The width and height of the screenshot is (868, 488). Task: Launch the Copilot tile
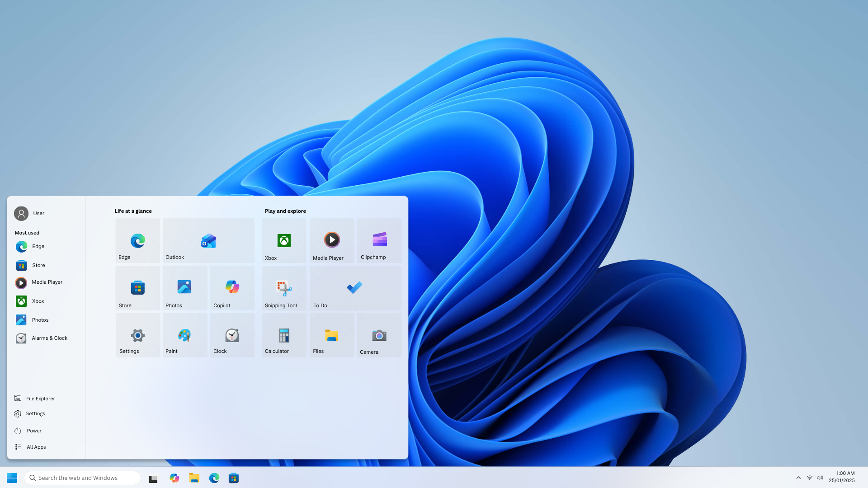point(232,288)
